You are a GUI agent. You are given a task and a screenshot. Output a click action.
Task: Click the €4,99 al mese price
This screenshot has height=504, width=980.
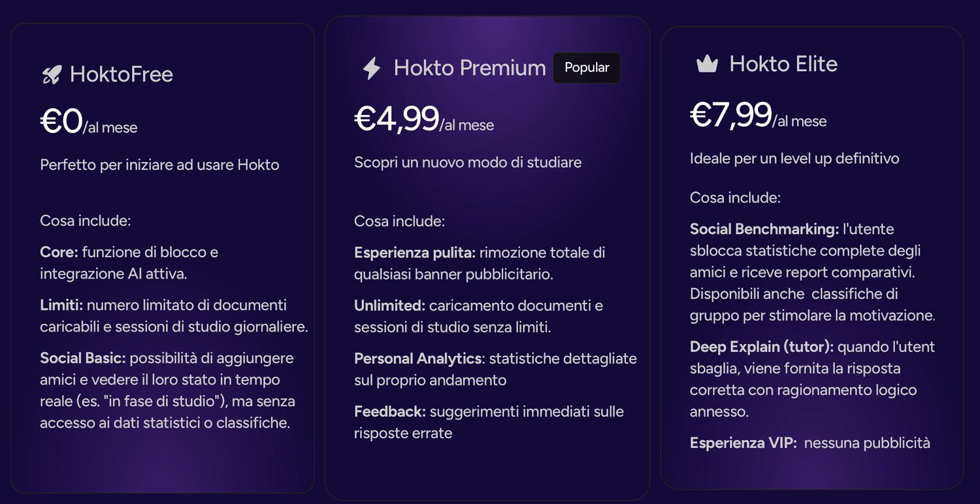coord(424,119)
